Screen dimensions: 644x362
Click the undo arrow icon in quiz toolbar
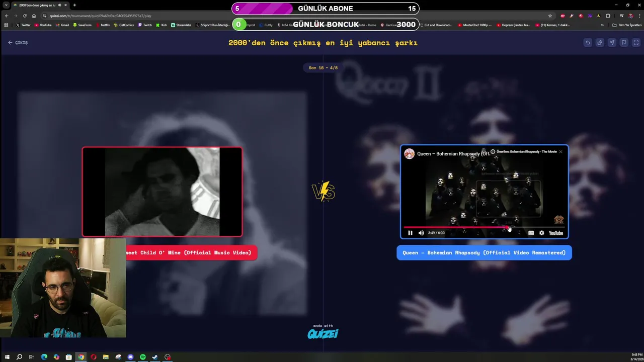coord(588,43)
